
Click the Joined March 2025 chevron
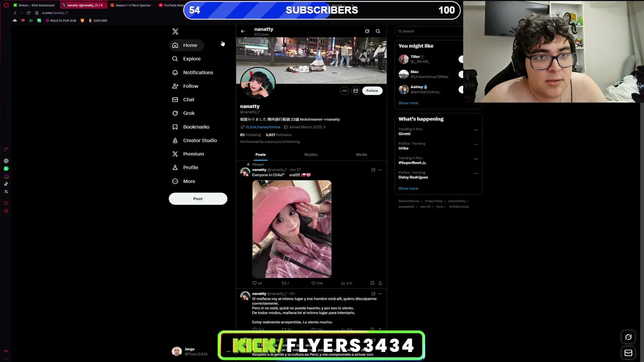point(324,127)
